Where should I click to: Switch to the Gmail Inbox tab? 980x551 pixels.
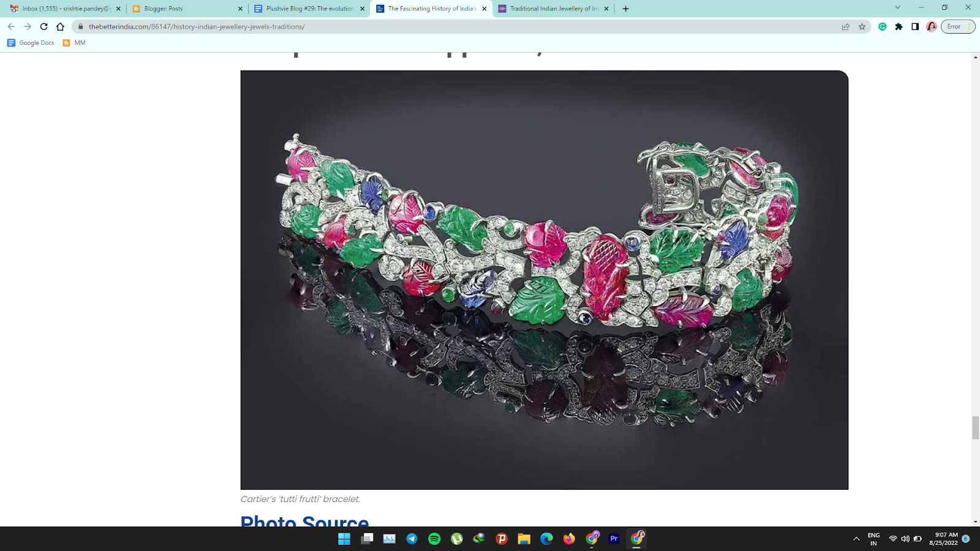66,9
